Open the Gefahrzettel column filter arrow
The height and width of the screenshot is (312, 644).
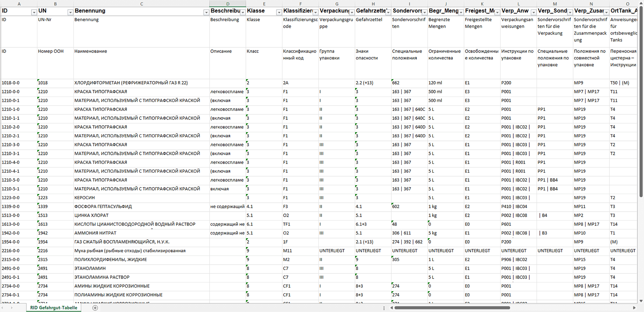tap(388, 12)
